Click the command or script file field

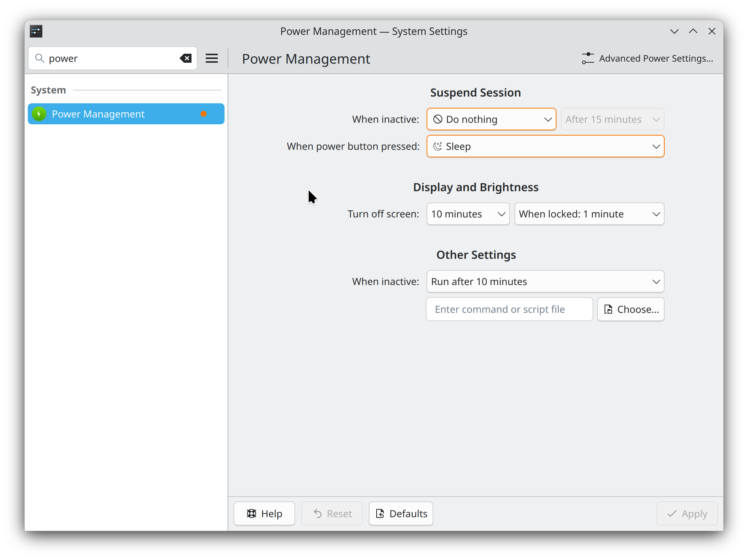click(x=509, y=309)
